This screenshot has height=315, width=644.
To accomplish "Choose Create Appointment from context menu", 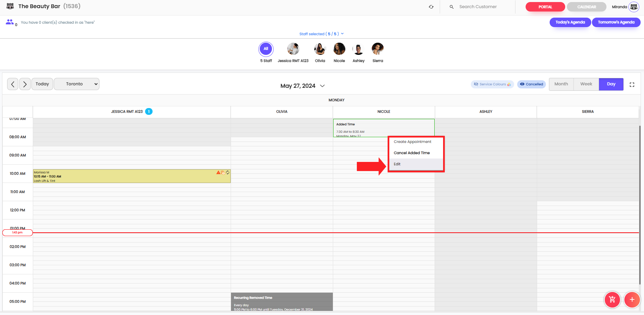I will (x=416, y=142).
